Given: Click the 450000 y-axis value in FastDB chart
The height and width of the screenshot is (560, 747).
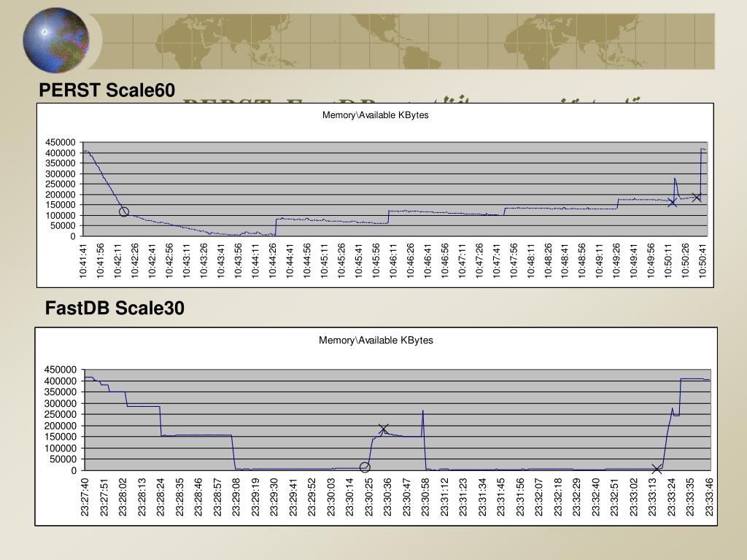Looking at the screenshot, I should [x=61, y=370].
